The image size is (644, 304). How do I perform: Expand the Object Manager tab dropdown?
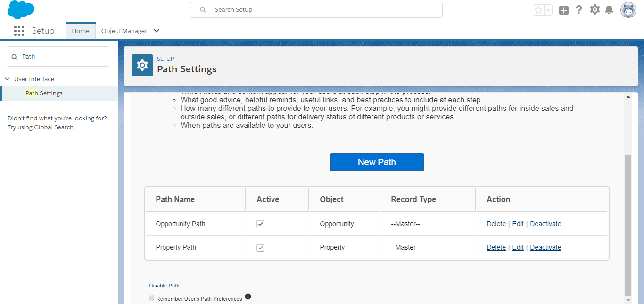tap(157, 31)
